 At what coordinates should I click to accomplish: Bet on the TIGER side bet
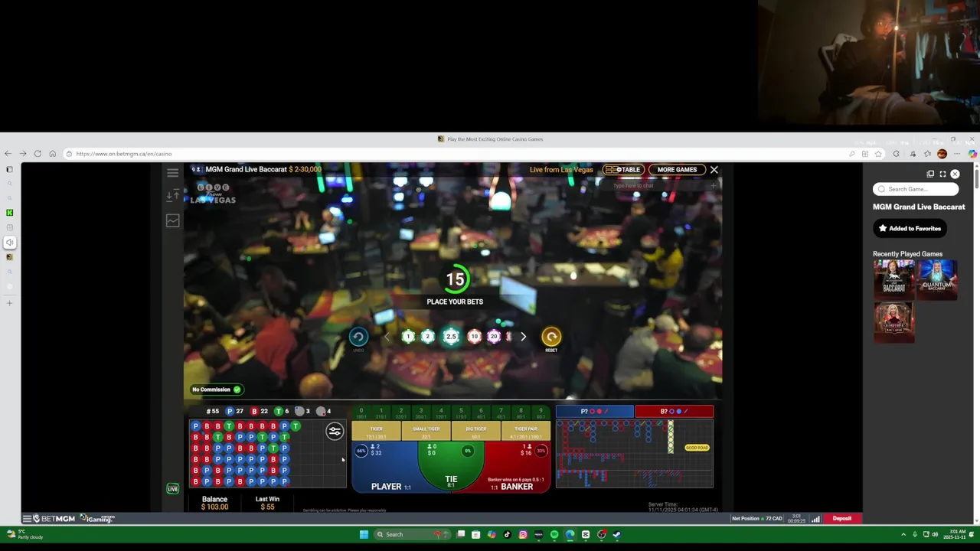tap(376, 432)
